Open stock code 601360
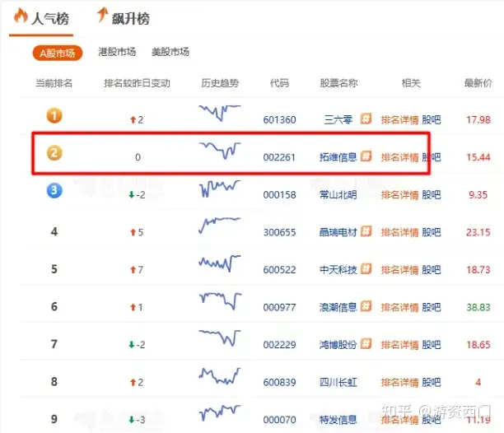This screenshot has width=504, height=433. tap(279, 120)
